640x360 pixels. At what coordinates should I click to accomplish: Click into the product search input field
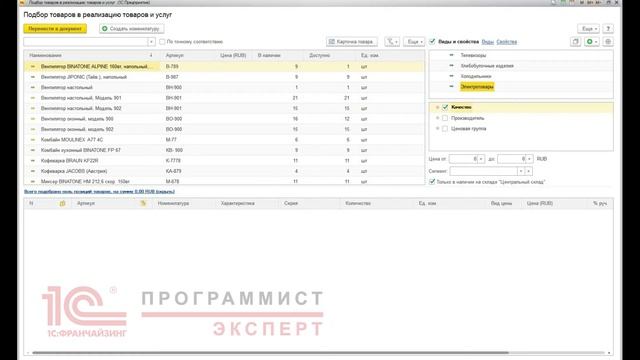click(86, 42)
